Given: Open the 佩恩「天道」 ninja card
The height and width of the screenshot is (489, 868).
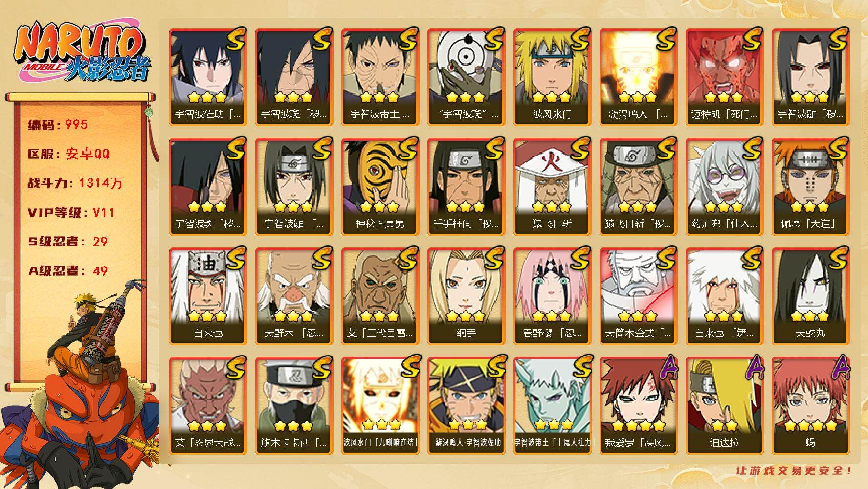Looking at the screenshot, I should (810, 186).
